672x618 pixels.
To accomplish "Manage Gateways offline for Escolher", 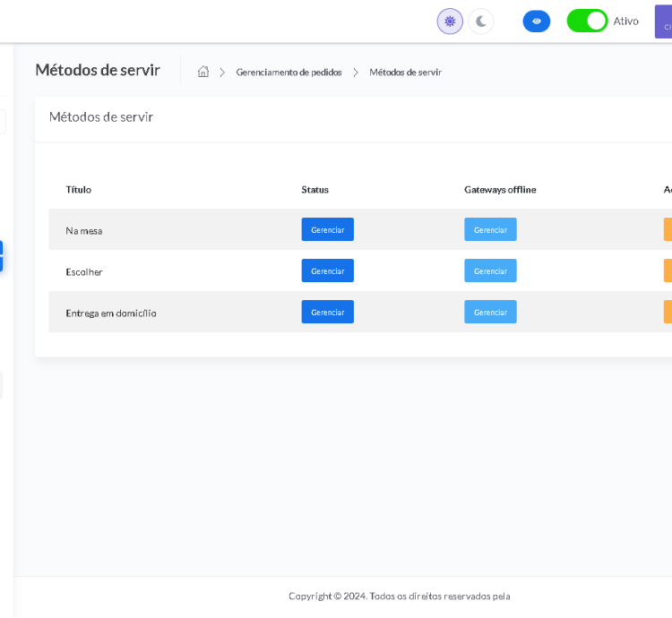I will (x=490, y=270).
